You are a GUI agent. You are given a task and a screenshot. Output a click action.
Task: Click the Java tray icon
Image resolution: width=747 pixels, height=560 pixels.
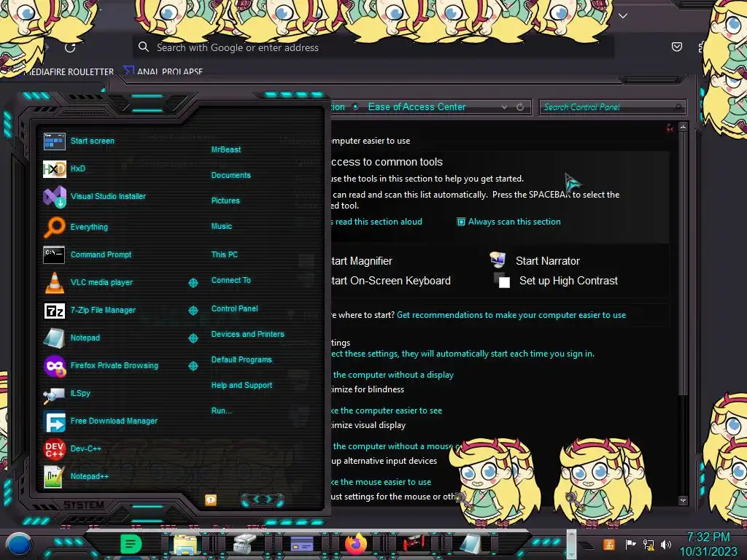[x=609, y=544]
